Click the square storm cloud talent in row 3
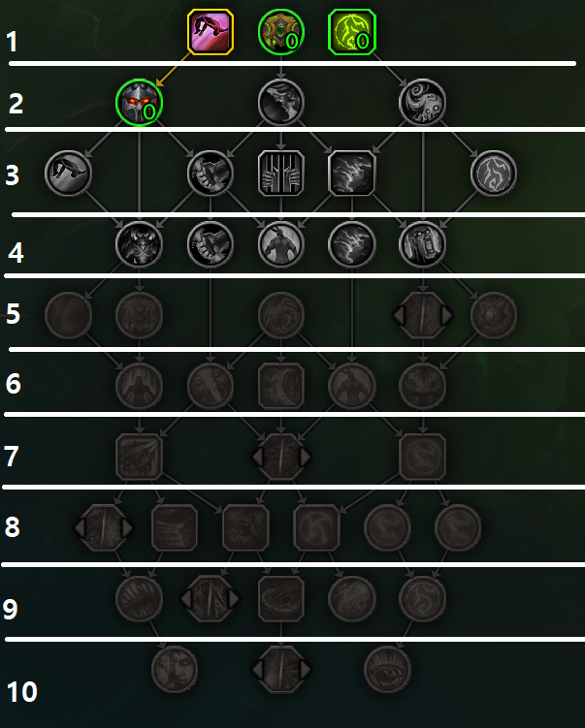Image resolution: width=585 pixels, height=728 pixels. click(x=352, y=173)
